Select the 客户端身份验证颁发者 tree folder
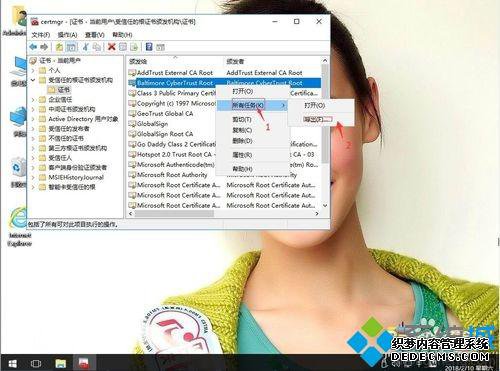Image resolution: width=500 pixels, height=371 pixels. tap(77, 168)
